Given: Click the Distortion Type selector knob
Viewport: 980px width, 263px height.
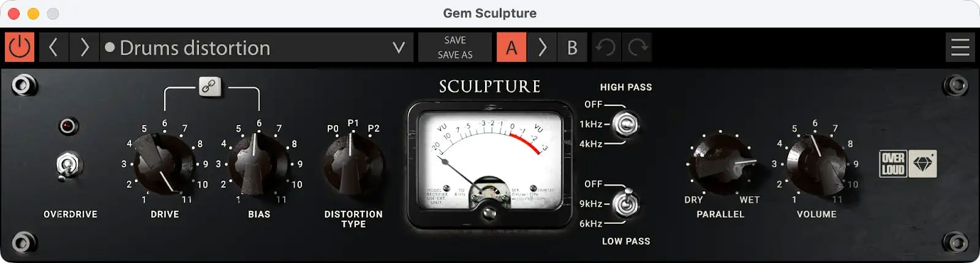Looking at the screenshot, I should click(x=353, y=164).
